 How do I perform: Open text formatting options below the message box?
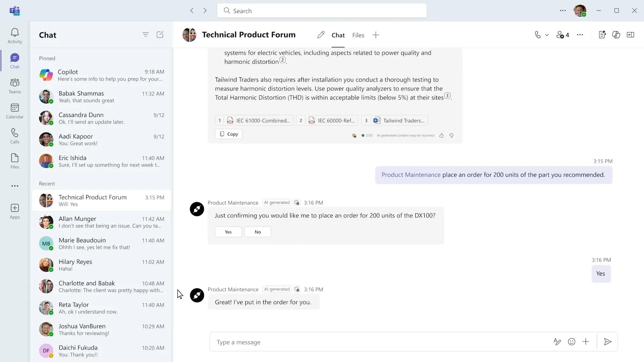pos(557,342)
